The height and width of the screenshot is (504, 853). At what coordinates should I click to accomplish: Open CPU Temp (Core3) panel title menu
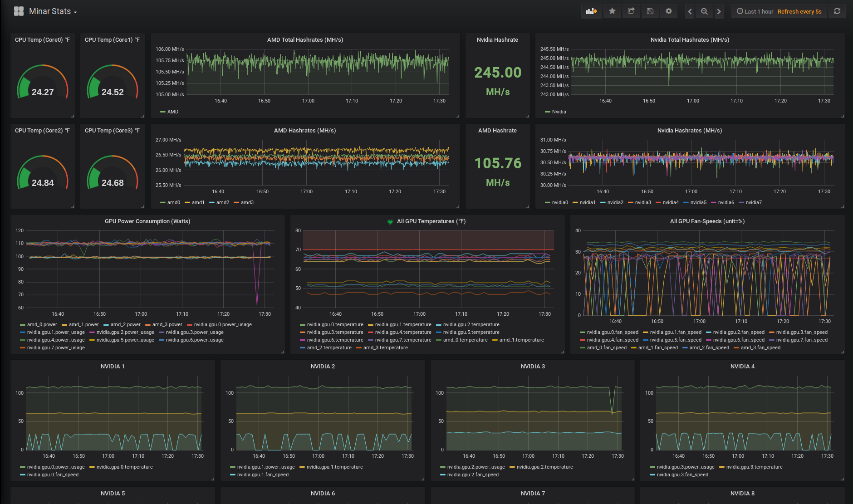[x=113, y=131]
